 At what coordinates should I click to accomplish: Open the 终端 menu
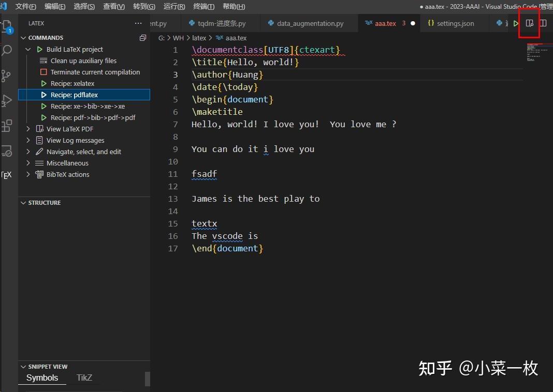tap(203, 6)
